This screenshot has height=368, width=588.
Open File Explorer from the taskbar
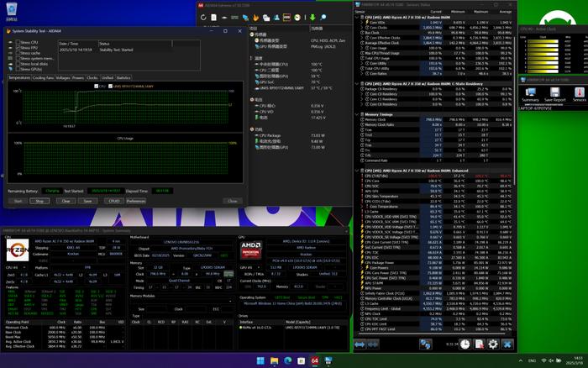click(274, 361)
